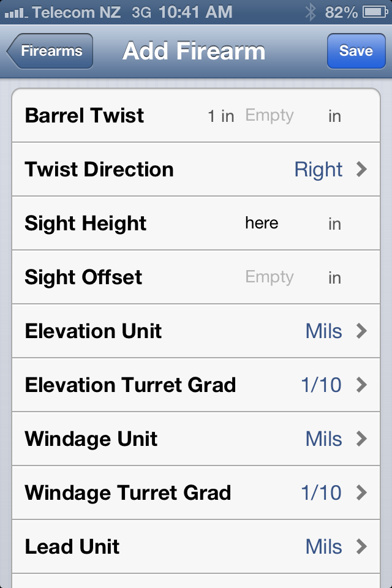Change the Lead Unit Mils value
The height and width of the screenshot is (588, 392).
(x=324, y=546)
